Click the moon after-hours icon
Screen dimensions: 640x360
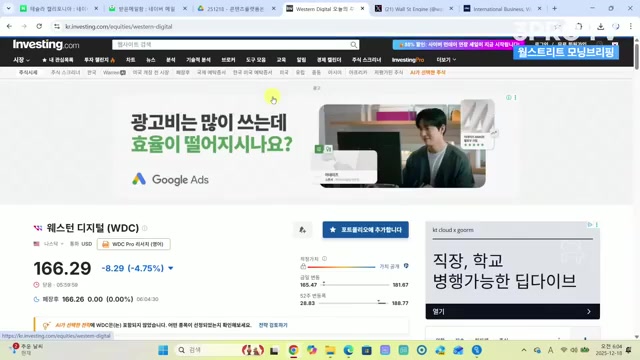(x=36, y=299)
